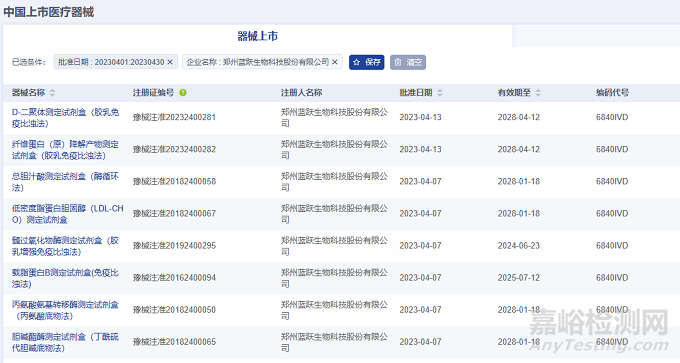Open 胆碱酯酶测定试剂盒 device link

pos(65,342)
